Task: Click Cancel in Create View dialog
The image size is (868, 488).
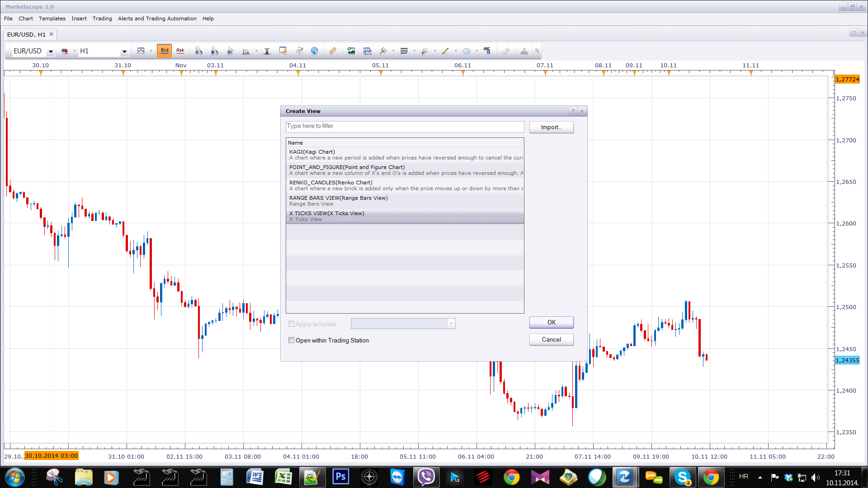Action: click(x=552, y=339)
